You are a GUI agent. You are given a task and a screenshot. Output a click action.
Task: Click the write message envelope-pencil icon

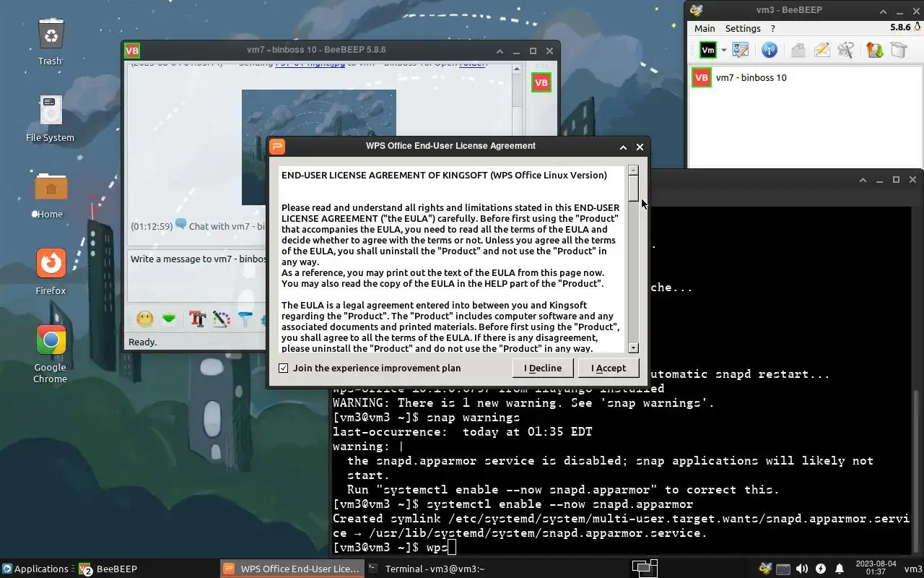[x=821, y=50]
